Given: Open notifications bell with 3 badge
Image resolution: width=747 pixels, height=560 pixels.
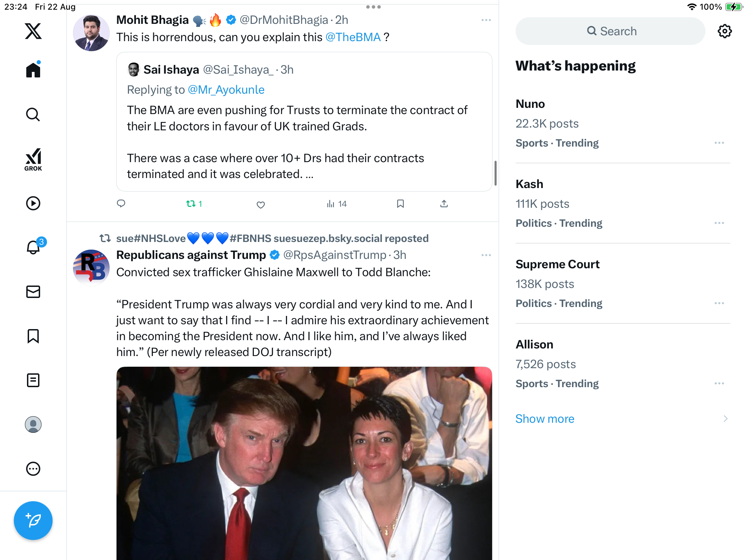Looking at the screenshot, I should pos(34,247).
